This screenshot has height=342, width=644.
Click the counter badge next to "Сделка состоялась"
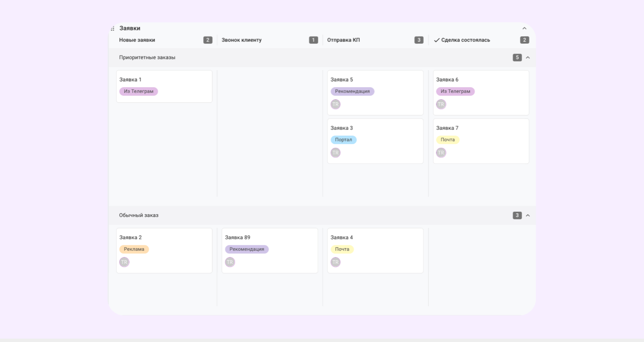click(524, 40)
